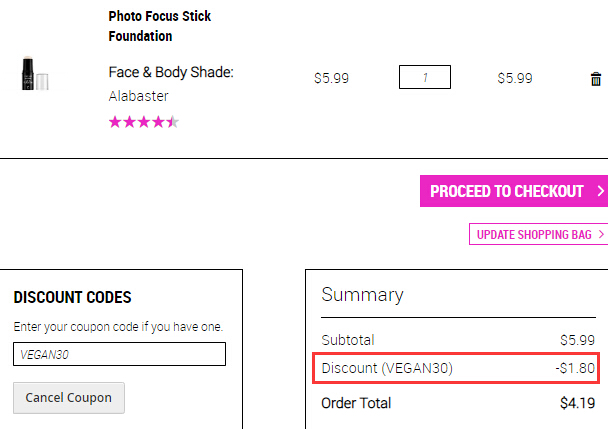608x429 pixels.
Task: Delete item with the trash can icon
Action: 596,79
